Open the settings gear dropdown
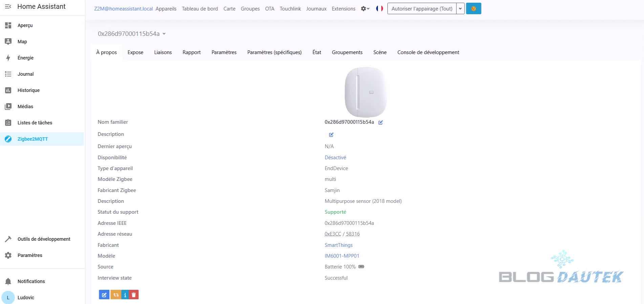 (365, 8)
